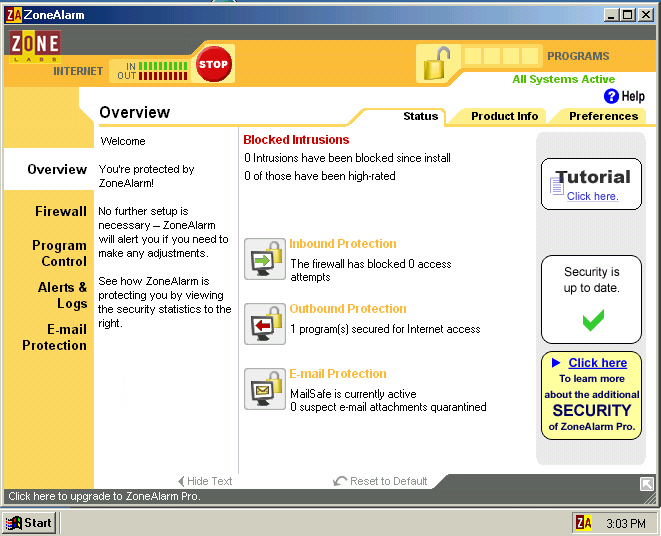Viewport: 661px width, 536px height.
Task: Open the Preferences tab
Action: click(603, 116)
